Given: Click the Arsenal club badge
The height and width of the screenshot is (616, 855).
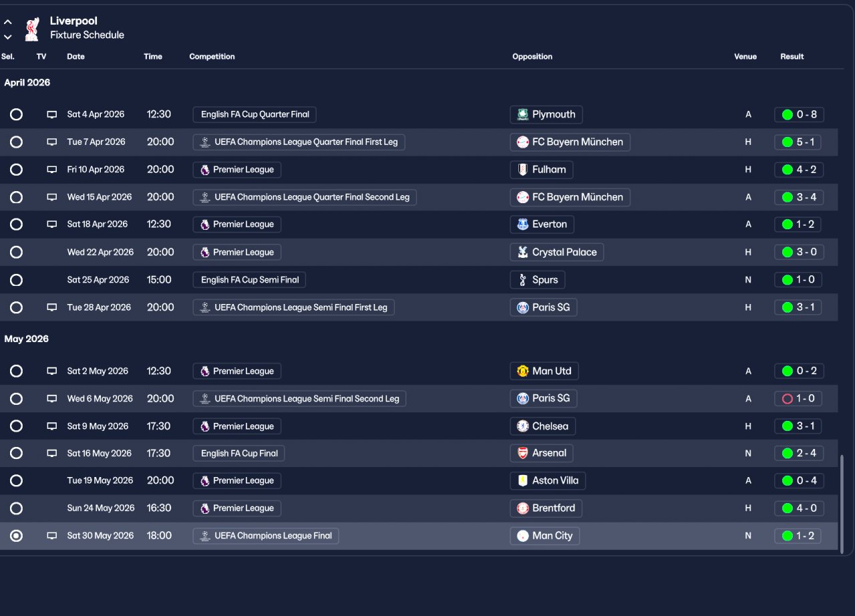Looking at the screenshot, I should pyautogui.click(x=523, y=453).
